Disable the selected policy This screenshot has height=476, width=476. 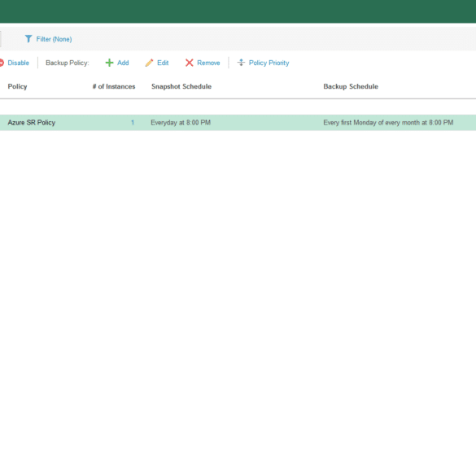pyautogui.click(x=18, y=63)
